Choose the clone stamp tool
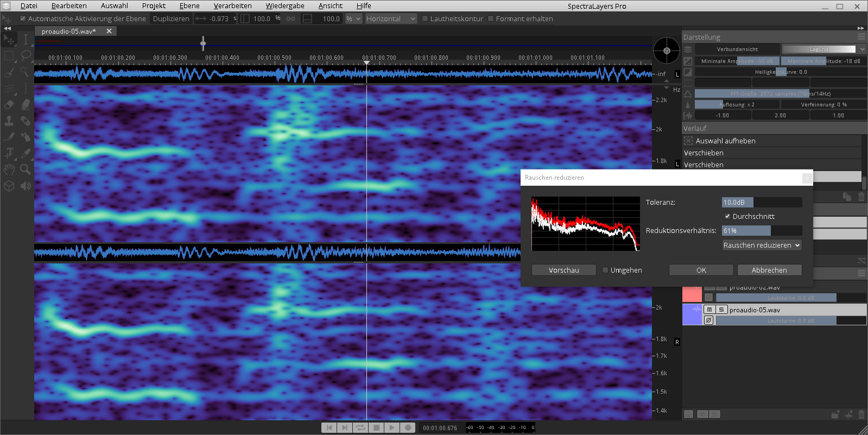The height and width of the screenshot is (435, 868). tap(9, 121)
